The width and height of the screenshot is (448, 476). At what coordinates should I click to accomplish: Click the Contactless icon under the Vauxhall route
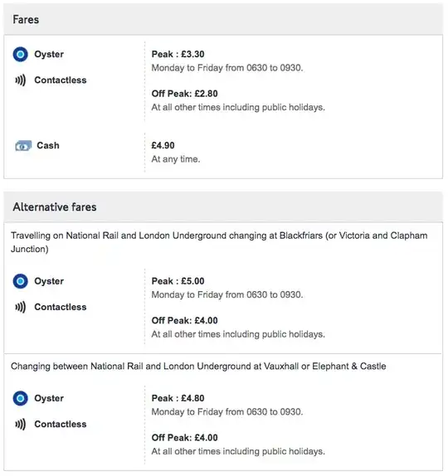pyautogui.click(x=21, y=425)
